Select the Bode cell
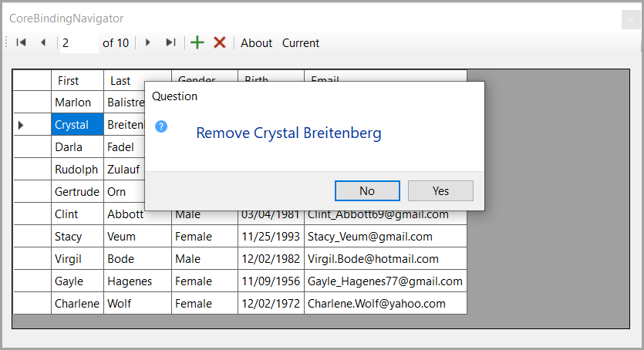This screenshot has height=350, width=644. coord(137,259)
